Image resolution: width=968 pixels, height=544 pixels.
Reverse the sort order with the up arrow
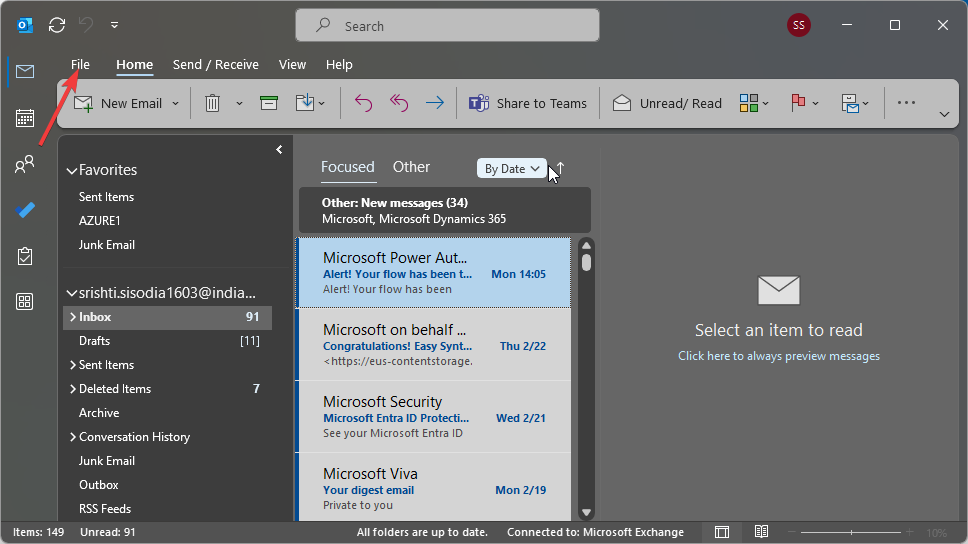coord(560,168)
